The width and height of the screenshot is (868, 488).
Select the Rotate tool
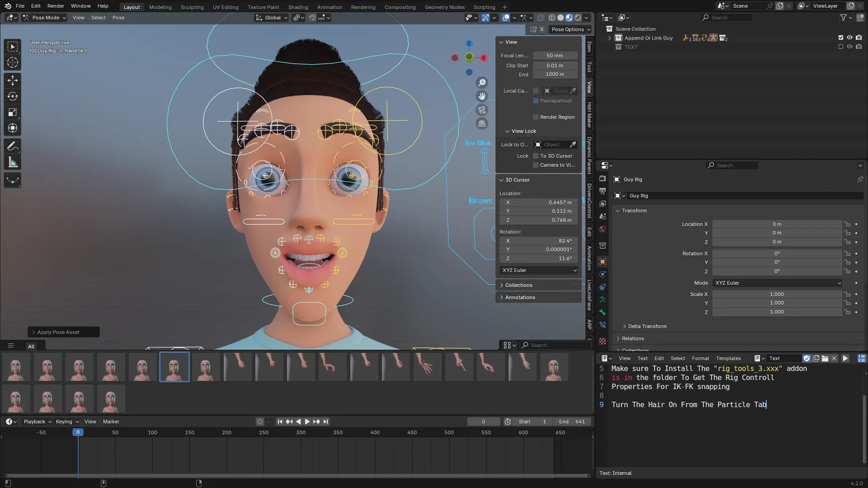click(x=12, y=96)
